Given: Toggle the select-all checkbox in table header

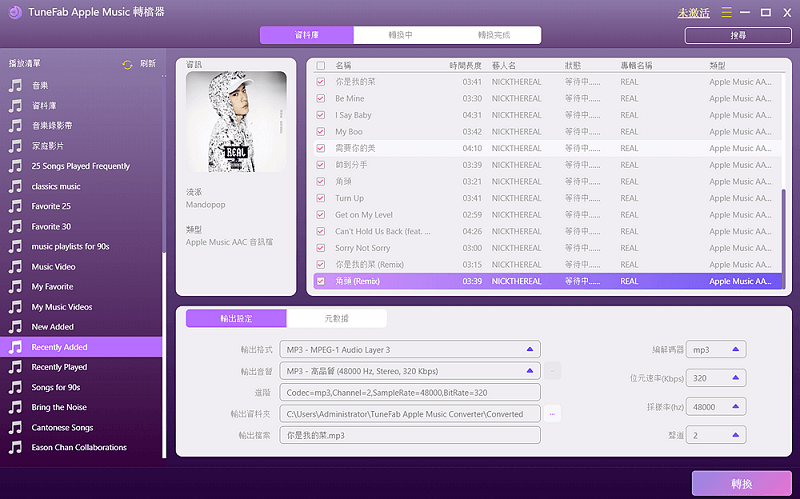Looking at the screenshot, I should tap(320, 65).
